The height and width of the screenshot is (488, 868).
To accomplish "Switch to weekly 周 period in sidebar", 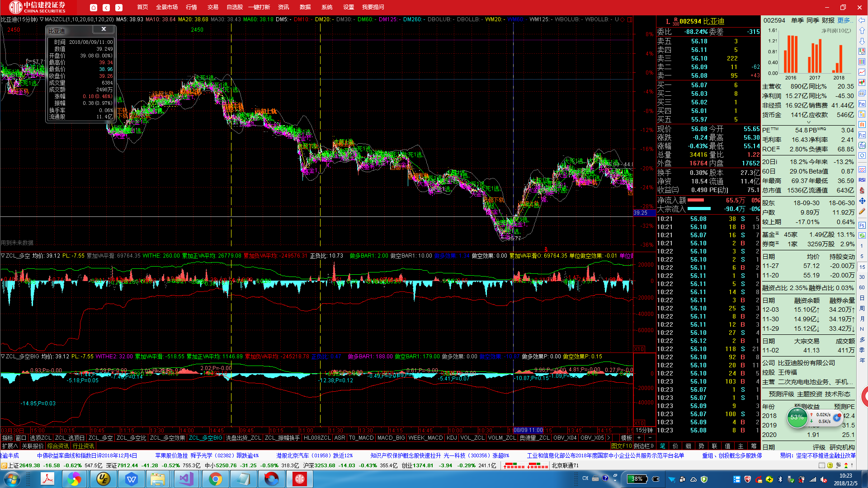I will (x=862, y=308).
